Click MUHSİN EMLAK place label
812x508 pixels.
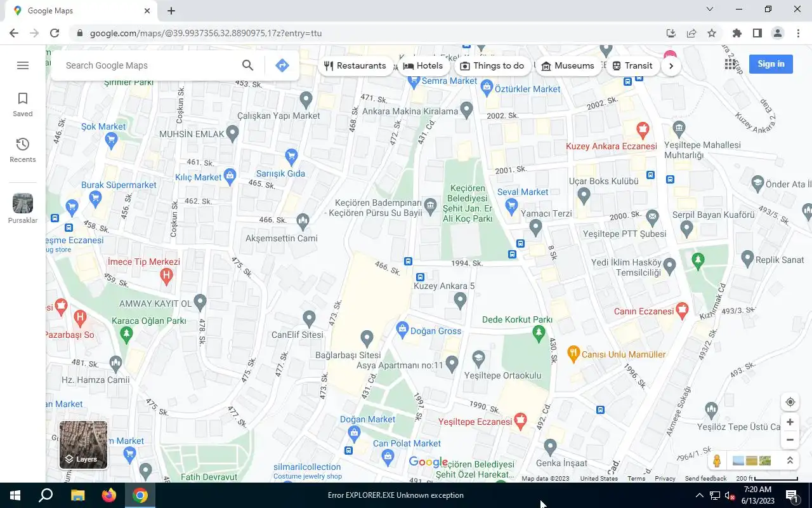(x=192, y=134)
